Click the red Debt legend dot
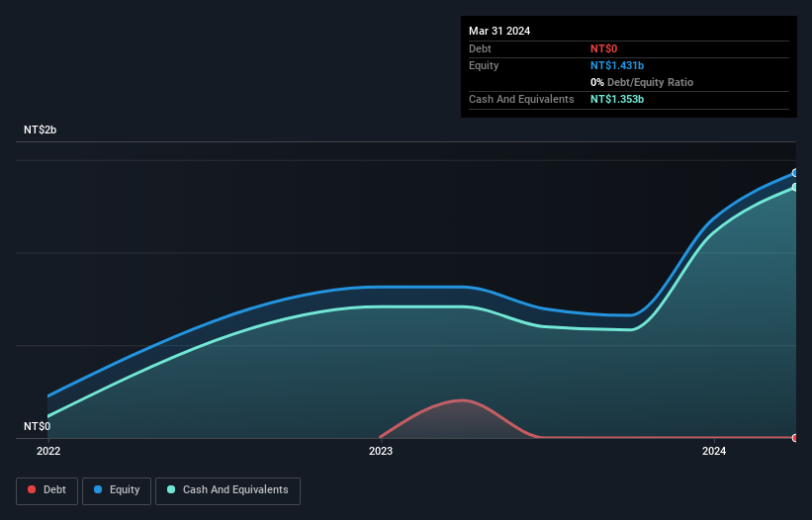The width and height of the screenshot is (812, 520). [x=32, y=489]
